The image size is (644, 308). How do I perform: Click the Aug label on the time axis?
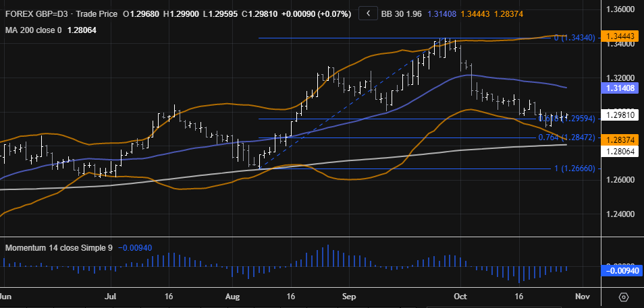coord(233,296)
